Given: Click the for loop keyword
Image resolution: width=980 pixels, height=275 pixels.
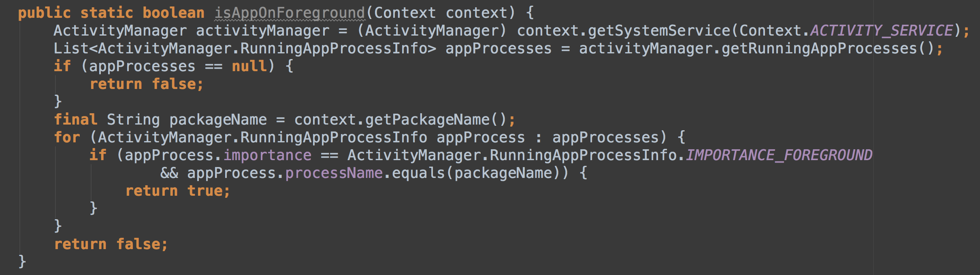Looking at the screenshot, I should click(67, 137).
